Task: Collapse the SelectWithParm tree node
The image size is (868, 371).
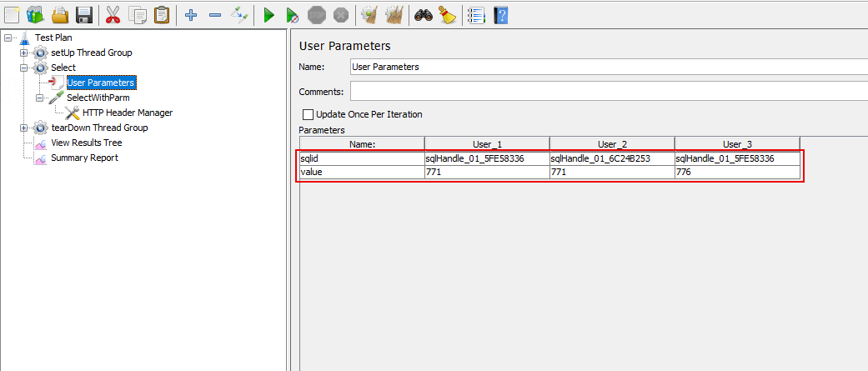Action: [x=40, y=98]
